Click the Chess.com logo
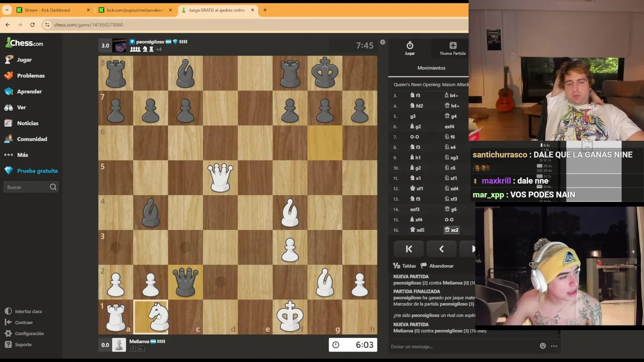Viewport: 644px width, 362px height. click(x=24, y=43)
